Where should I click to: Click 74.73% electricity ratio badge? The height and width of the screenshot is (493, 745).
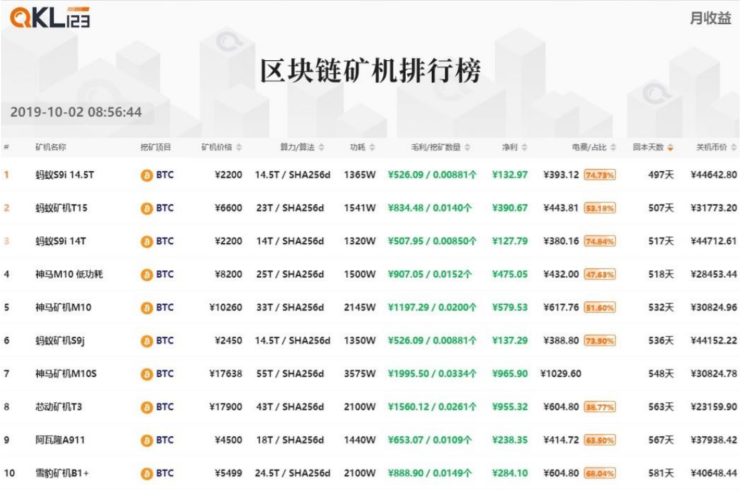(x=600, y=175)
